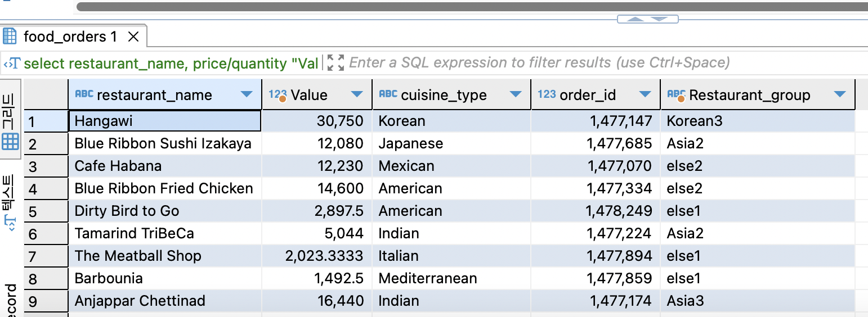Screen dimensions: 868x317
Task: Select row number 1 header
Action: pyautogui.click(x=46, y=121)
